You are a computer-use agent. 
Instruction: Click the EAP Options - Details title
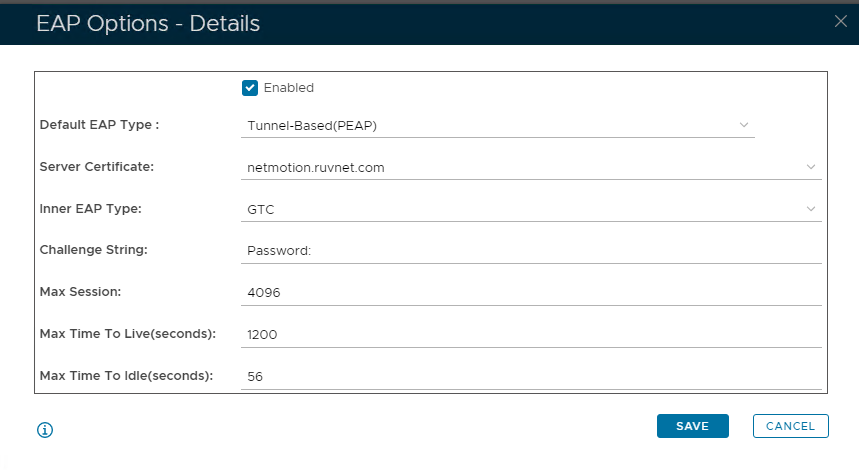coord(148,24)
